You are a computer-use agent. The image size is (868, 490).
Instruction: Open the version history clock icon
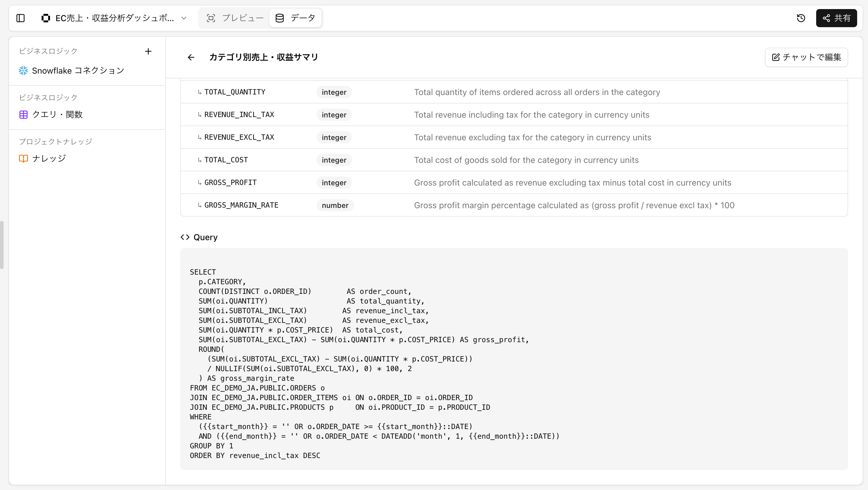tap(800, 18)
